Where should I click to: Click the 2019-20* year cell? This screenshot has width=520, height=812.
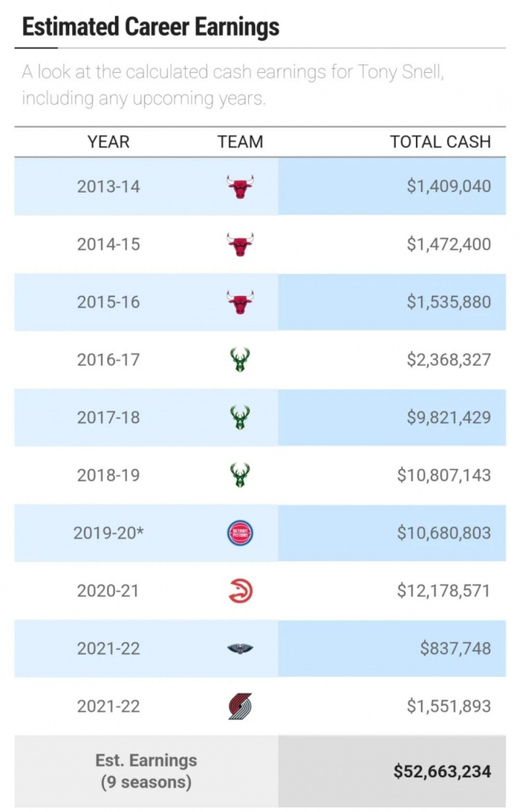pos(108,533)
